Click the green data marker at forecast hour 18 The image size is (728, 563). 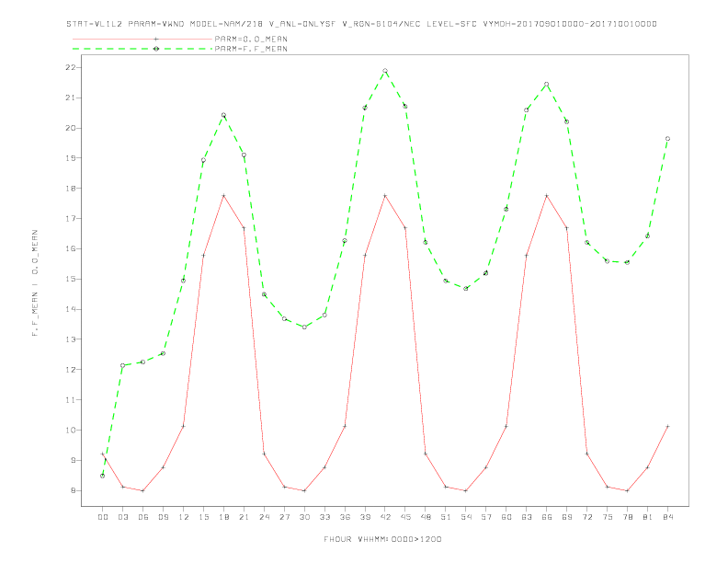pos(223,115)
